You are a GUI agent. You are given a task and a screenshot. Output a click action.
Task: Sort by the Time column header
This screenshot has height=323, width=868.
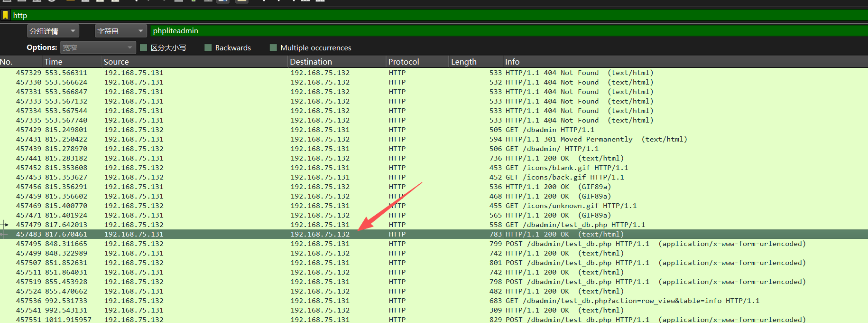[x=73, y=62]
